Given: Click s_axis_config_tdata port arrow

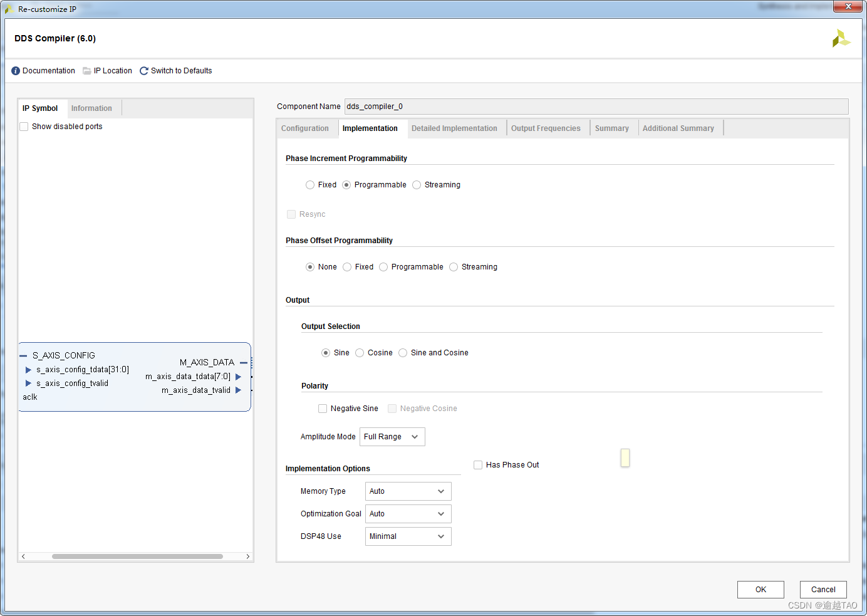Looking at the screenshot, I should point(28,370).
